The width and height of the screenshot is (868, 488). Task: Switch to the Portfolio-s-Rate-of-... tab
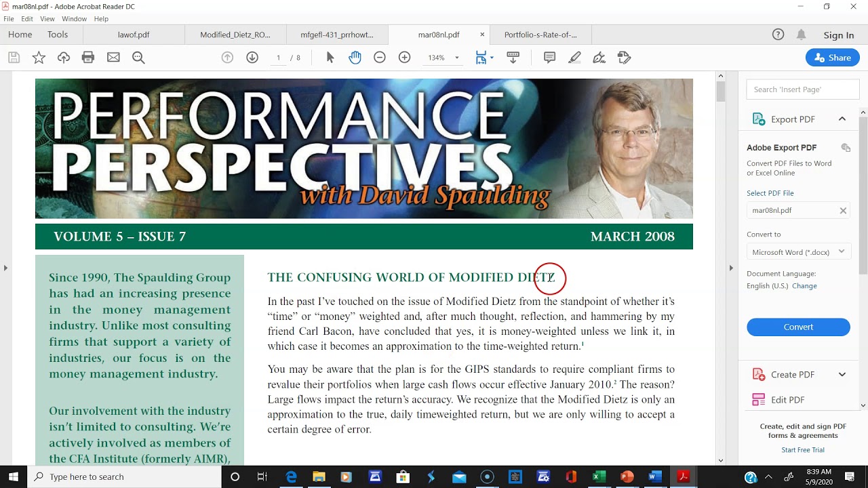coord(540,35)
